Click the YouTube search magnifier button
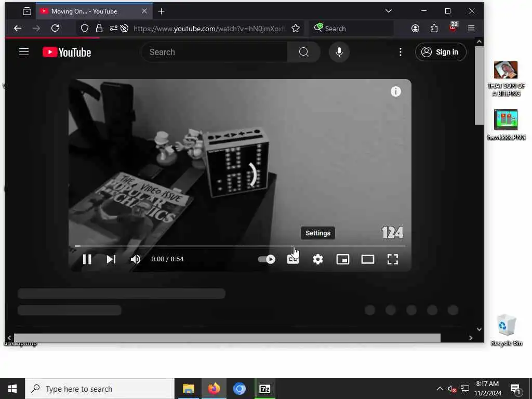532x399 pixels. 303,52
